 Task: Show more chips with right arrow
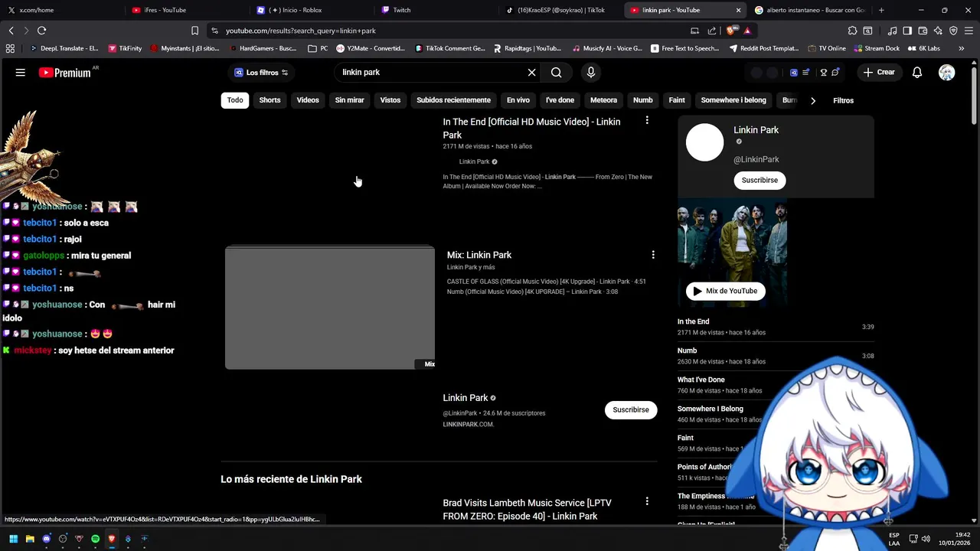click(813, 100)
